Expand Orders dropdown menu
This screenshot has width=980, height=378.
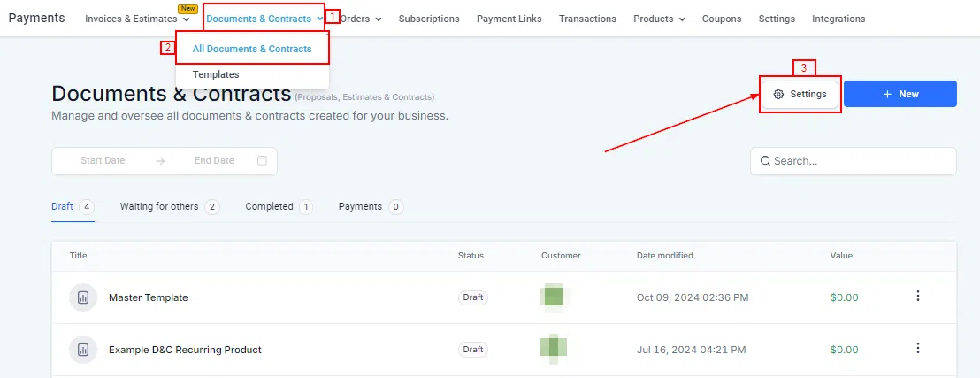coord(361,19)
